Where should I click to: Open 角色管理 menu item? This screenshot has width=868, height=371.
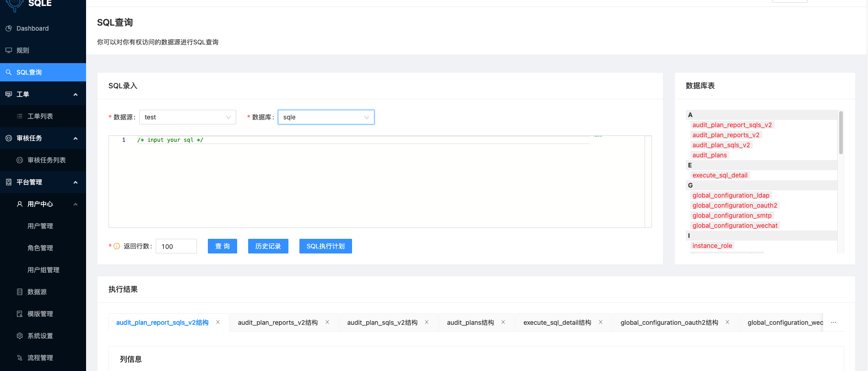40,248
